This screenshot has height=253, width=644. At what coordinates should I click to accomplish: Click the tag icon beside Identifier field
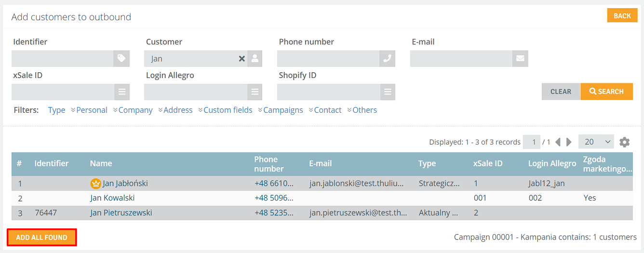point(121,59)
